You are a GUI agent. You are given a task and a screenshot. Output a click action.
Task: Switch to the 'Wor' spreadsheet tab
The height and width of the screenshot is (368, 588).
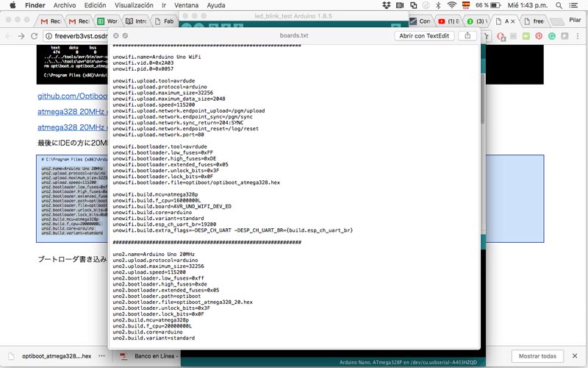[x=107, y=21]
